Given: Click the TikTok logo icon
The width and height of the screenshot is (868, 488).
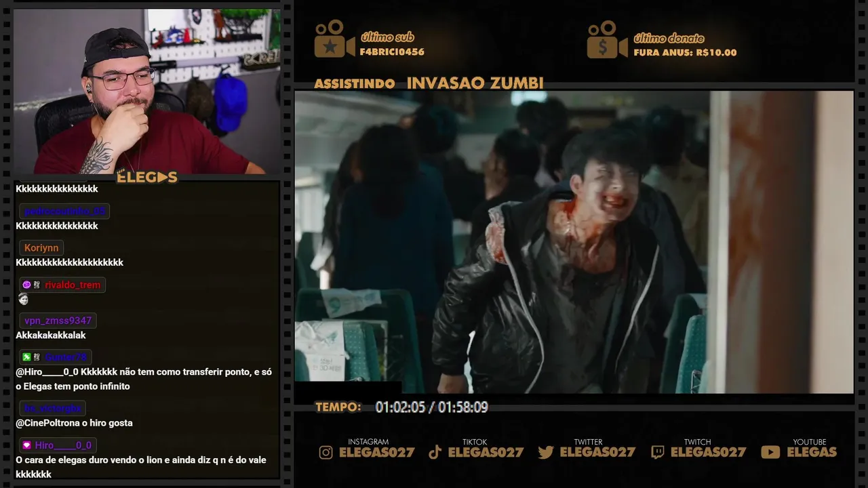Looking at the screenshot, I should pos(435,452).
